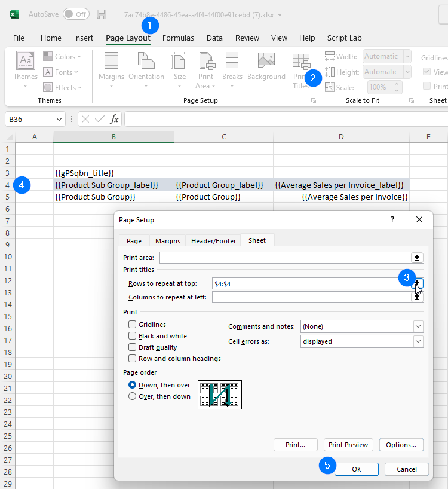Click the Print Preview button
Screen dimensions: 448x489
click(348, 445)
